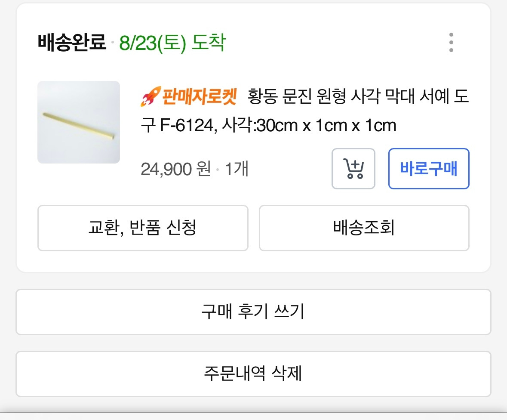Click the 1개 quantity label

pyautogui.click(x=237, y=169)
